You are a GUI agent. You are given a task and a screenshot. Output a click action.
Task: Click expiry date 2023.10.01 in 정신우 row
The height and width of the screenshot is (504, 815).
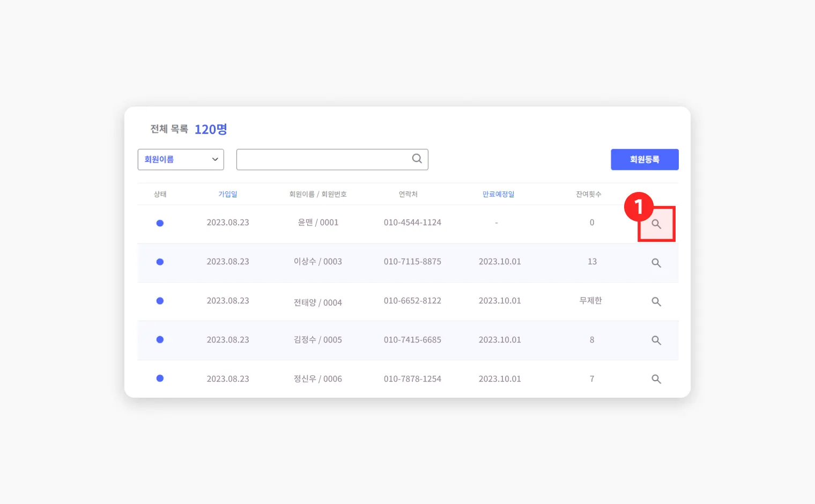click(500, 379)
